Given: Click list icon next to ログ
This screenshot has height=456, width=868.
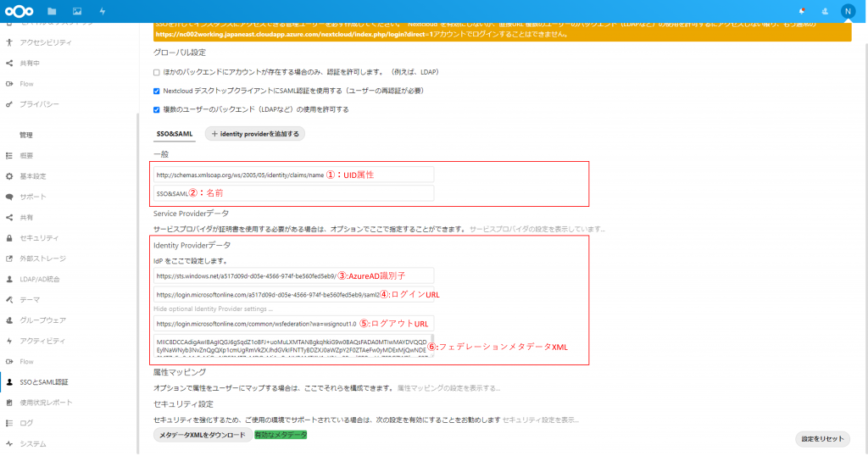Looking at the screenshot, I should [8, 423].
